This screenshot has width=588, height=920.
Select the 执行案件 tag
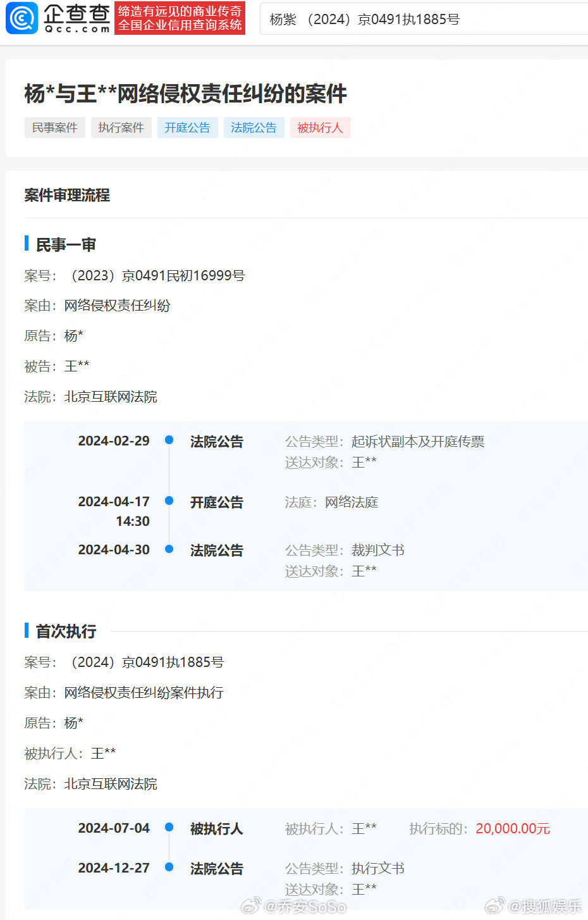click(x=121, y=127)
